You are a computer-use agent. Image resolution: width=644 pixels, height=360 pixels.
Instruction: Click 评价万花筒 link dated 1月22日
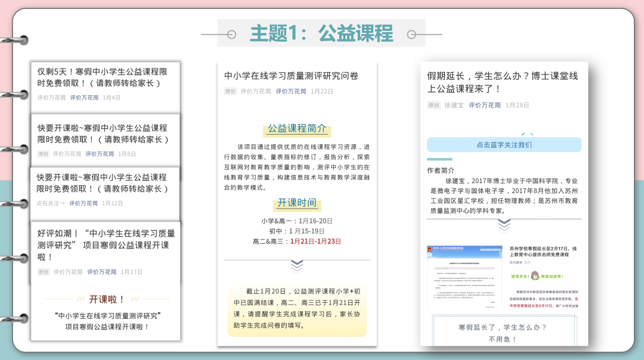pos(291,91)
